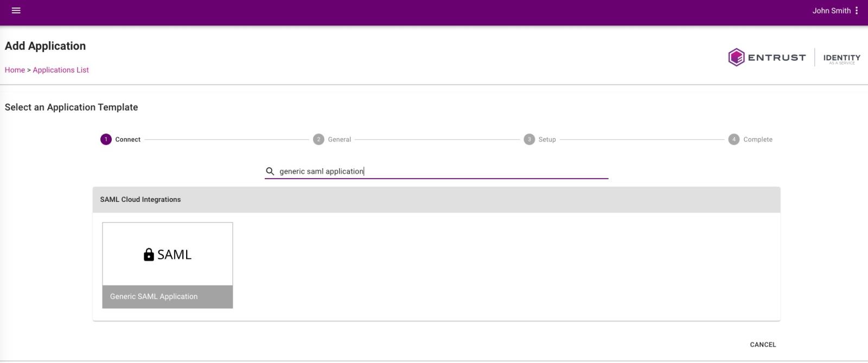Choose the Generic SAML Application caption
This screenshot has width=868, height=363.
click(154, 296)
